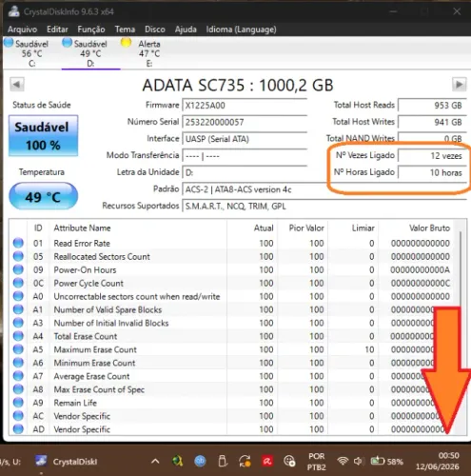Image resolution: width=471 pixels, height=476 pixels.
Task: Open the Função menu
Action: coord(91,30)
